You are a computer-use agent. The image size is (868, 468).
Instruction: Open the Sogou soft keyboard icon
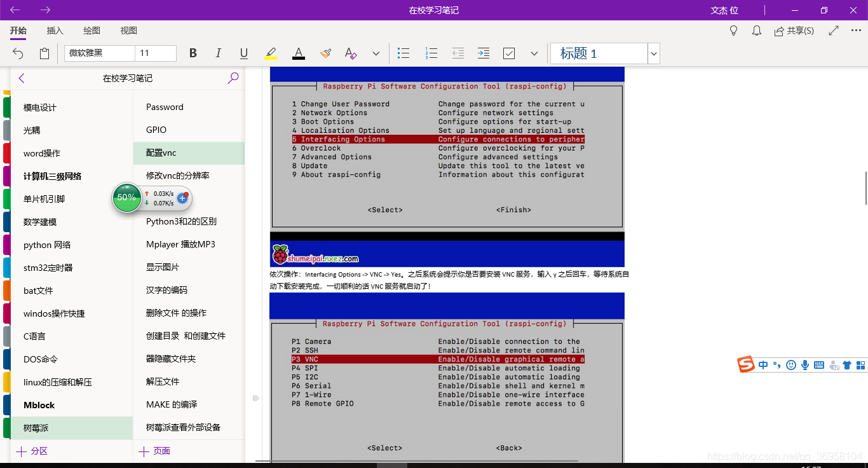(819, 365)
